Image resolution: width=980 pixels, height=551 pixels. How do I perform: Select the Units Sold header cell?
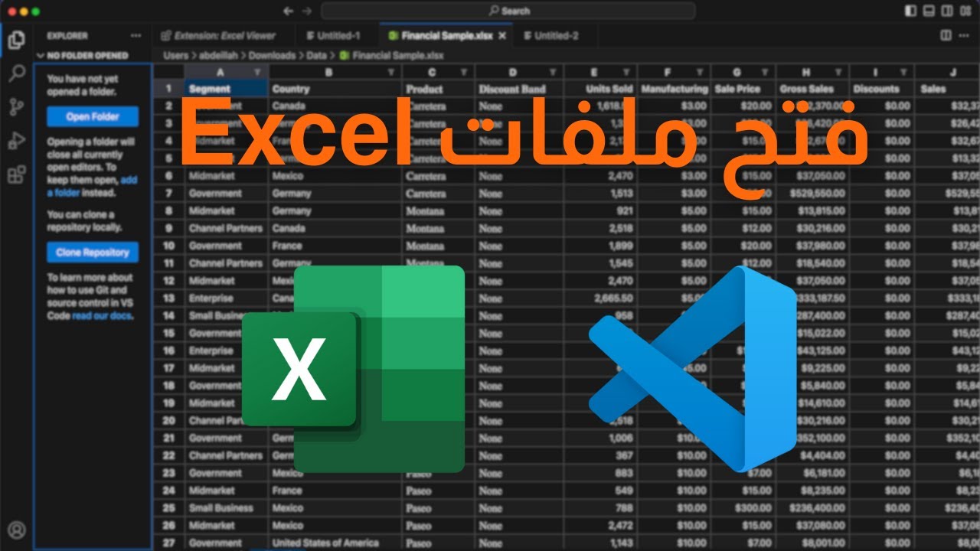point(599,89)
